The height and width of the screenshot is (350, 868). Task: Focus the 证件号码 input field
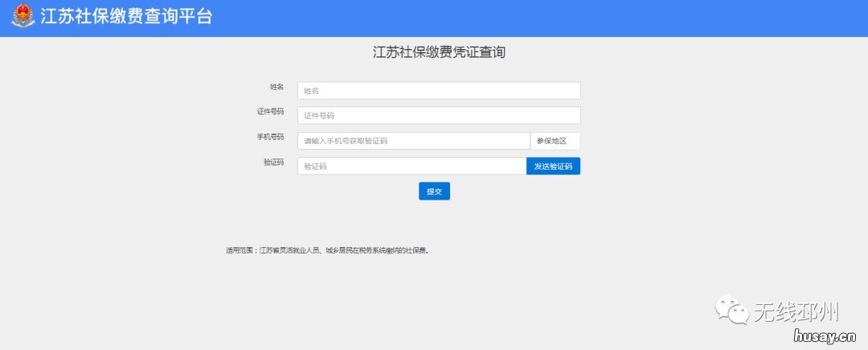click(439, 116)
